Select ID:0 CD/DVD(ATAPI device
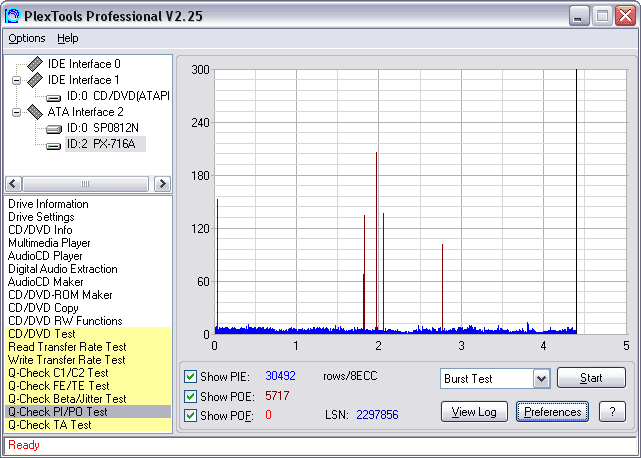The width and height of the screenshot is (641, 458). point(118,96)
